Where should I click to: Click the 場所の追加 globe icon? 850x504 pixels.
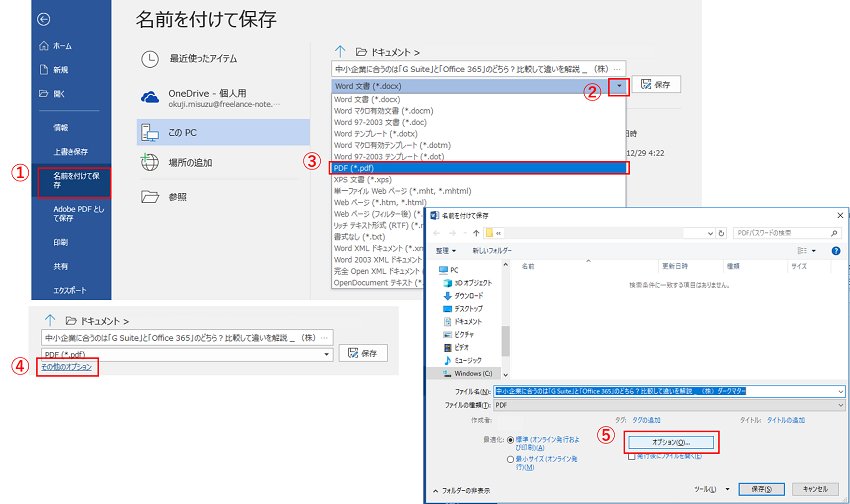(x=150, y=162)
